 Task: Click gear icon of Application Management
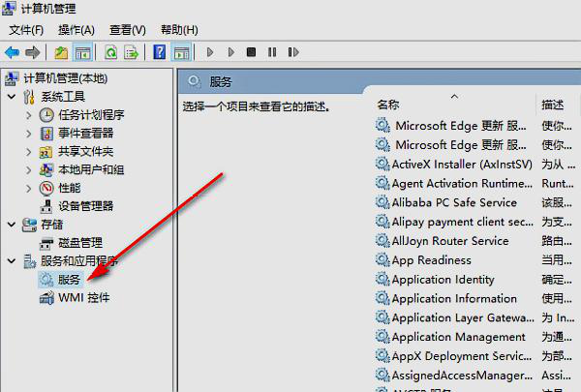pos(382,337)
